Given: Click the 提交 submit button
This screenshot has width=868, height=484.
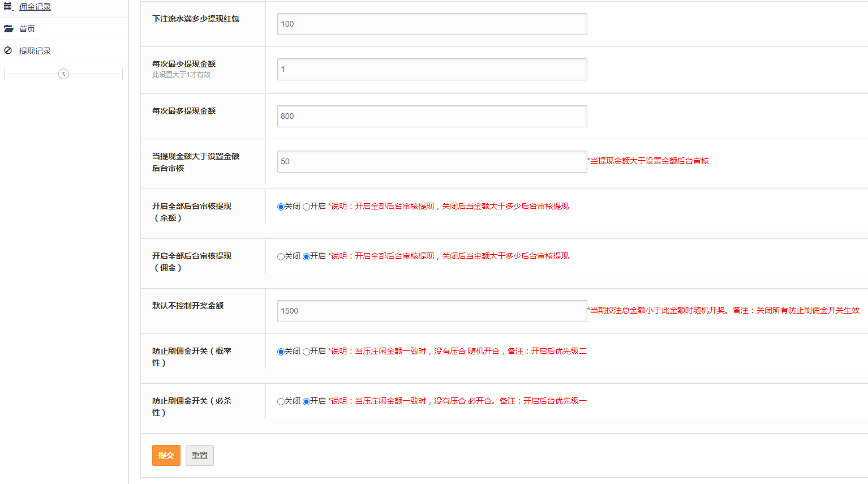Looking at the screenshot, I should tap(166, 455).
